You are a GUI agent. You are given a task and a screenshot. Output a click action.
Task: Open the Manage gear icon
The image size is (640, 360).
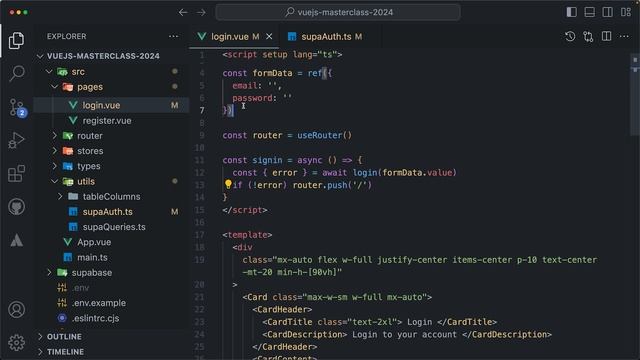[16, 343]
